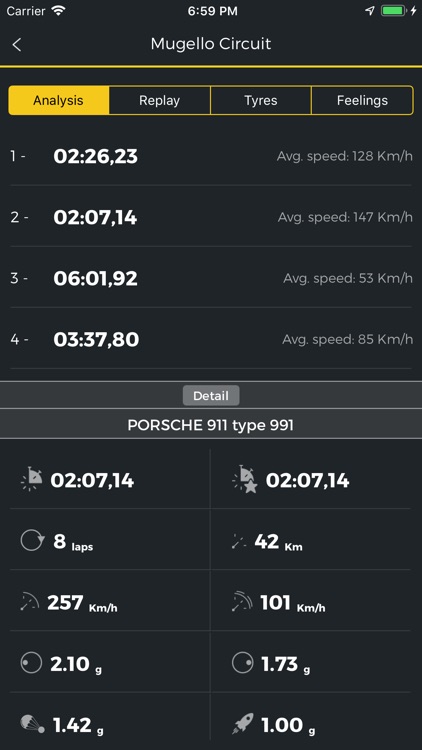
Task: Tap the speed icon beside 101 Km/h
Action: point(242,602)
